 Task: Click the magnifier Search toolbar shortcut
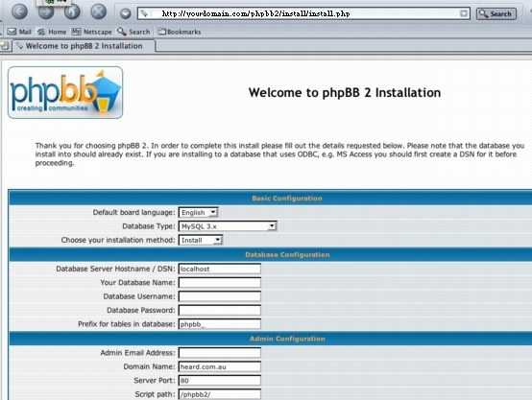tap(133, 32)
